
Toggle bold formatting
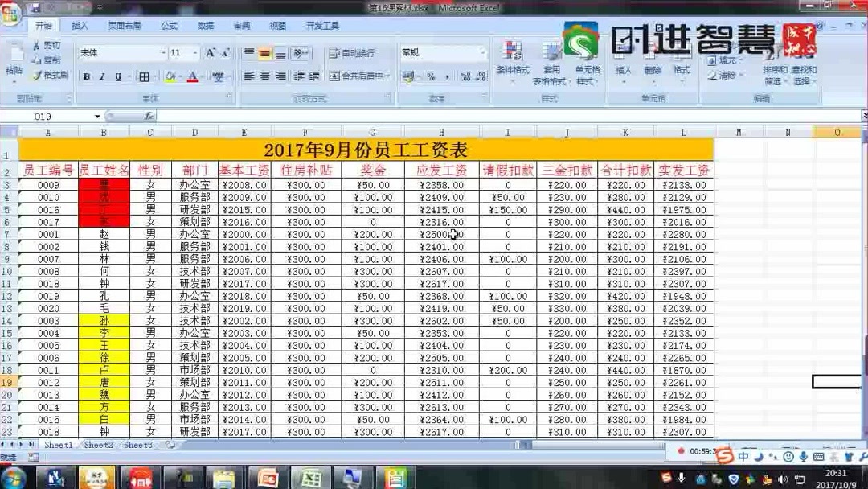click(87, 76)
